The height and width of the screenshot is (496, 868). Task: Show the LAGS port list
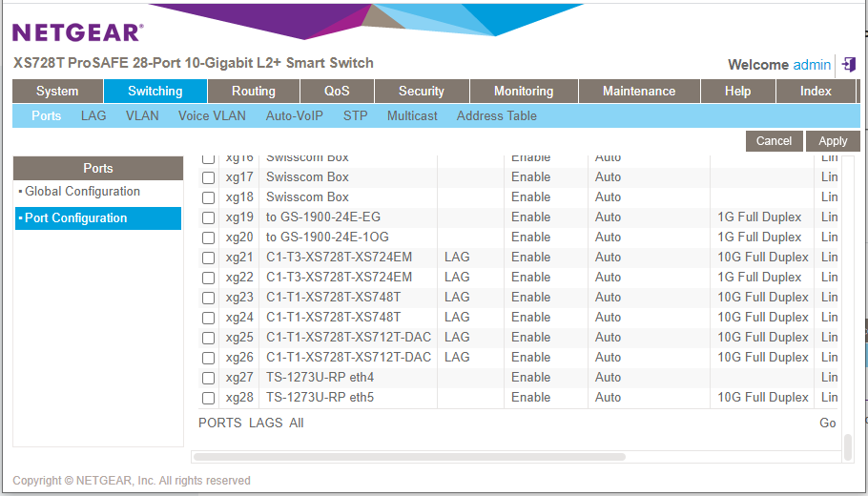point(265,423)
